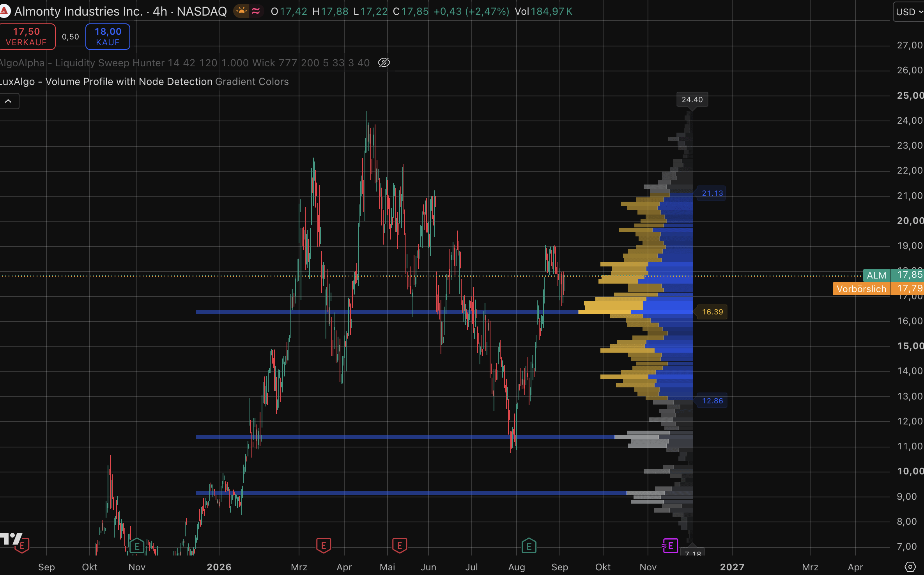The image size is (924, 575).
Task: Open the purple upcoming earnings marker
Action: [670, 546]
